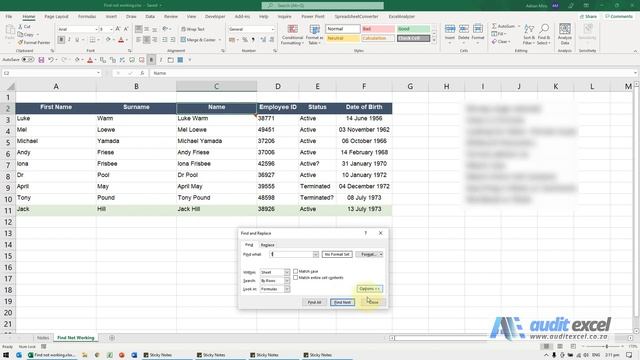Open the Search By Rows dropdown
This screenshot has height=360, width=640.
point(287,281)
